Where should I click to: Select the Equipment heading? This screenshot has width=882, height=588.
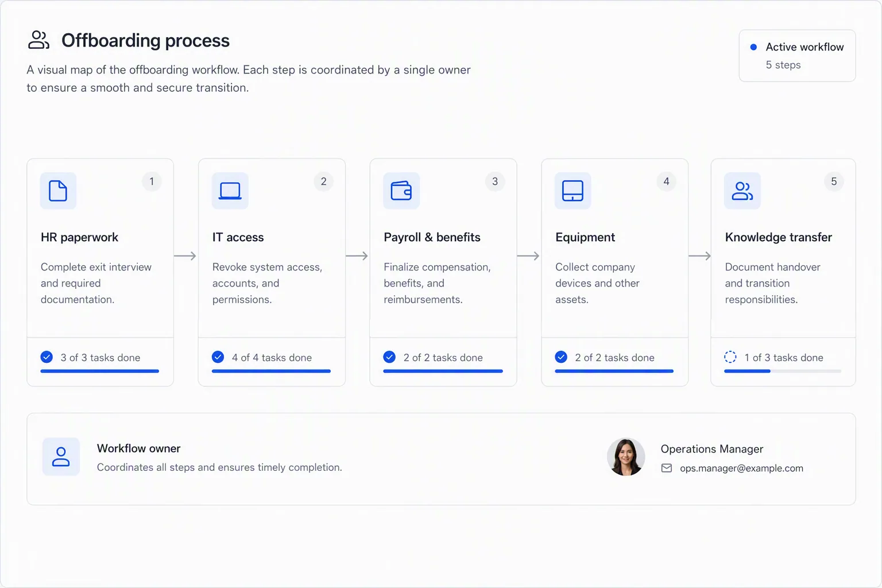pos(585,237)
